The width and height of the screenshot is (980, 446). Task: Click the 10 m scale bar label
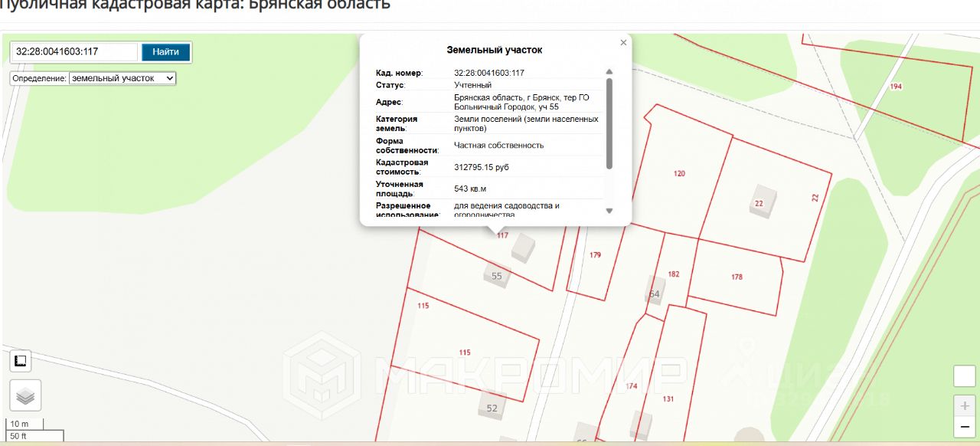(19, 424)
